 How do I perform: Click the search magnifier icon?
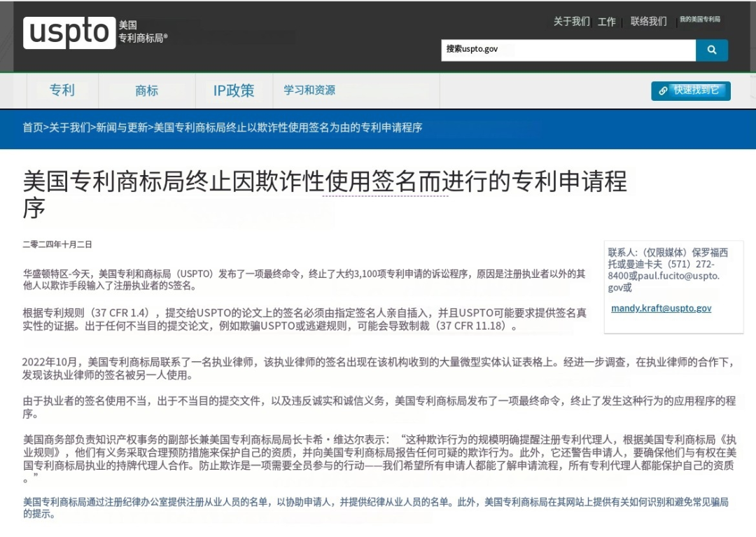pyautogui.click(x=712, y=50)
